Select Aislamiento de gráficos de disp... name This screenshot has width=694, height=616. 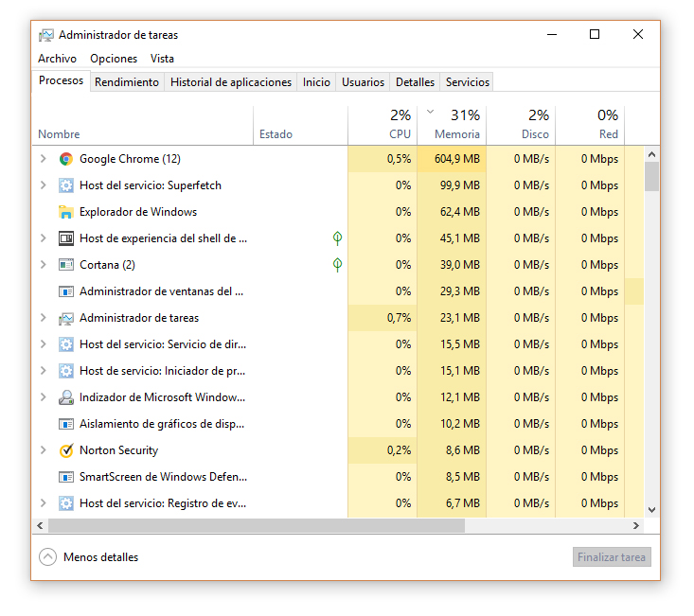(162, 424)
